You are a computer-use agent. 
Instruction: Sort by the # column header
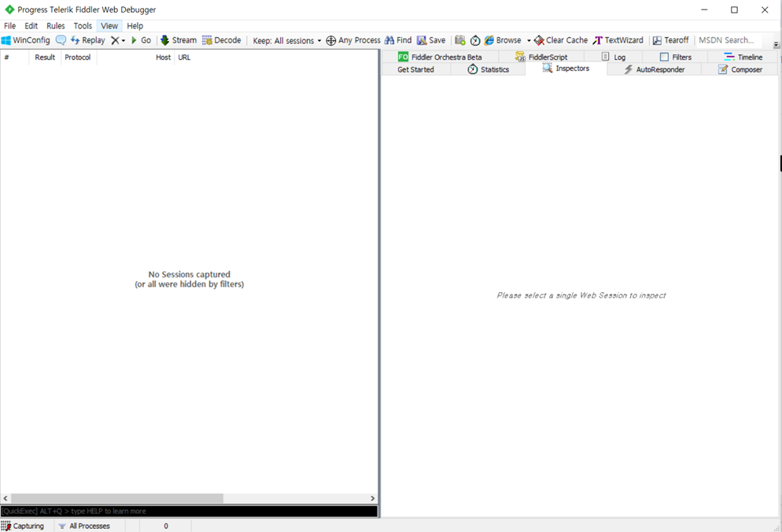(x=14, y=57)
